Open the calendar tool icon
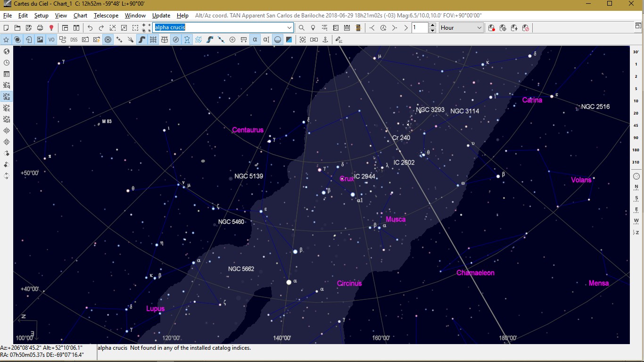This screenshot has height=362, width=644. 347,28
